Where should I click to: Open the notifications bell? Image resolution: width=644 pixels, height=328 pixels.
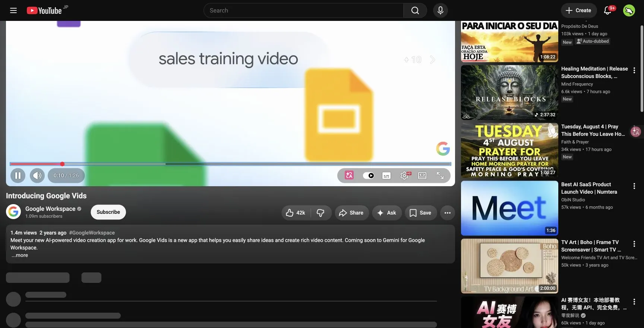[x=608, y=10]
